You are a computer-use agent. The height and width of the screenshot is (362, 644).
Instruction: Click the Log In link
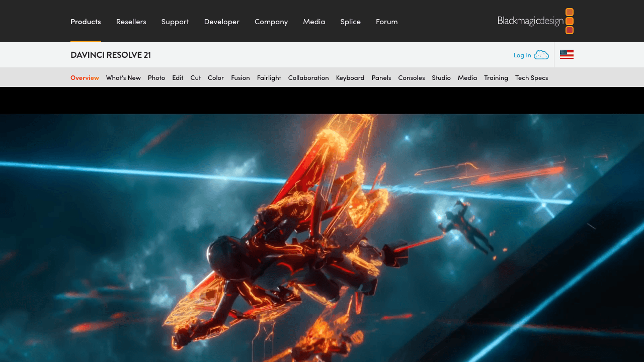(522, 55)
